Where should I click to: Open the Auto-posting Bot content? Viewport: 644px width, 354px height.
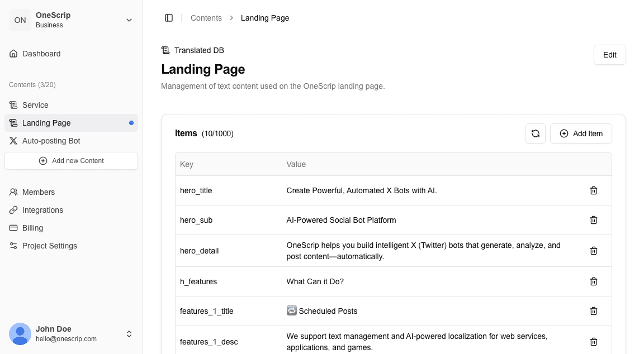point(71,141)
